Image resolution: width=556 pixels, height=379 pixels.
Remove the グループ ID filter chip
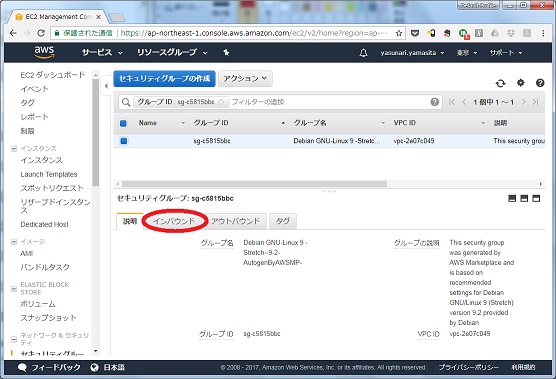pyautogui.click(x=221, y=102)
